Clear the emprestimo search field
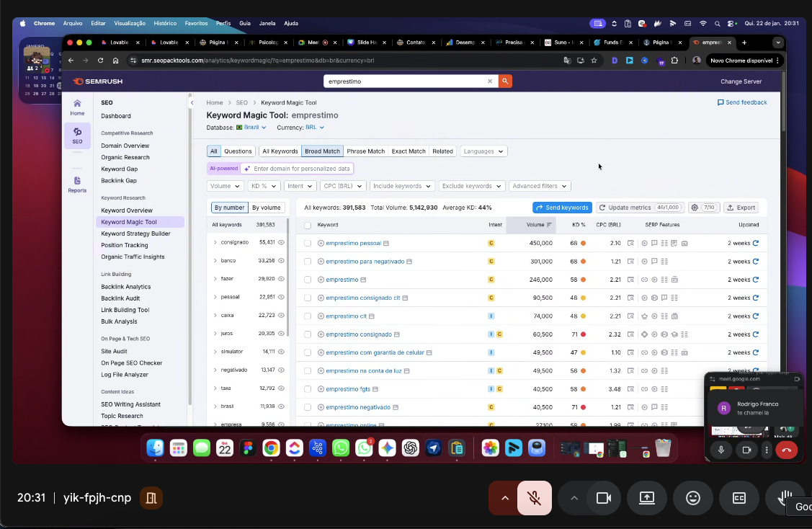 coord(491,81)
